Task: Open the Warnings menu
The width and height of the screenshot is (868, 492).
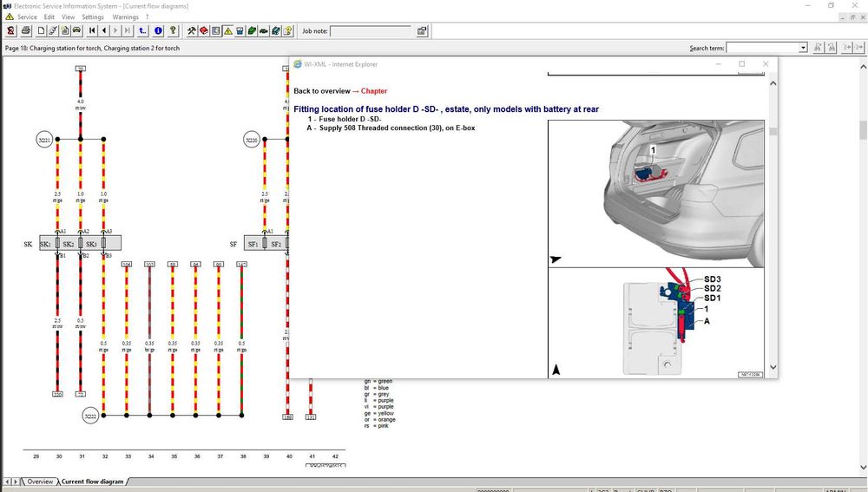Action: pos(125,17)
